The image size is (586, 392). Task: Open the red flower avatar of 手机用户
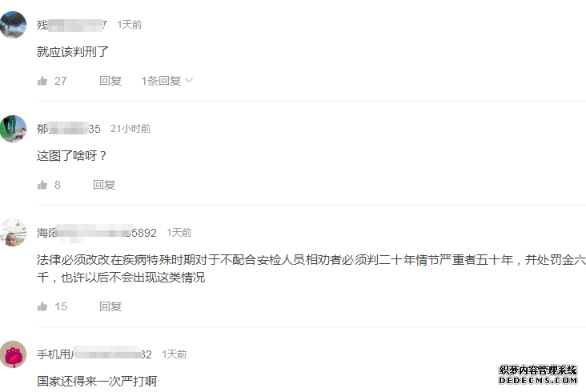pos(13,354)
